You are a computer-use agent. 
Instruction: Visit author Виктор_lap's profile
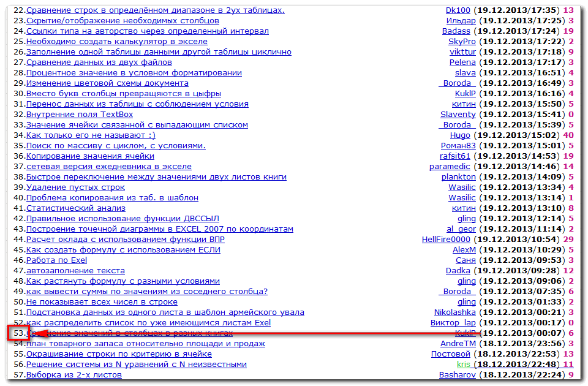tap(453, 323)
